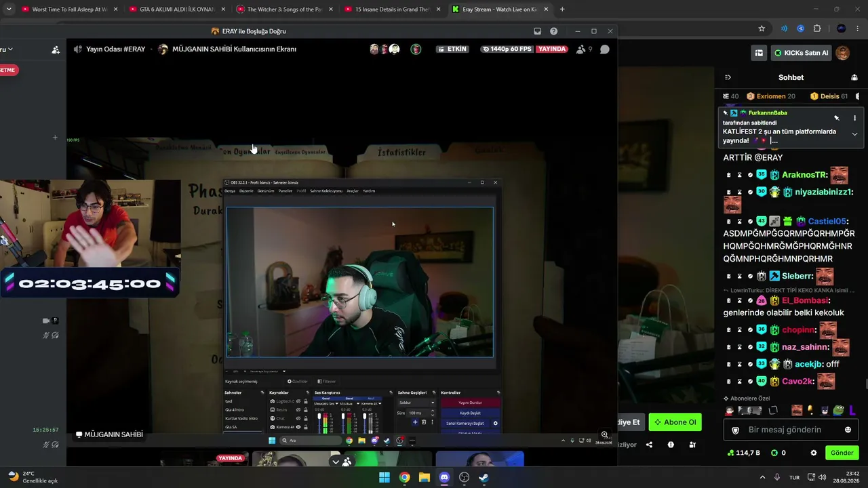Open Özellikler source properties in OBS
The image size is (868, 488).
(x=299, y=382)
